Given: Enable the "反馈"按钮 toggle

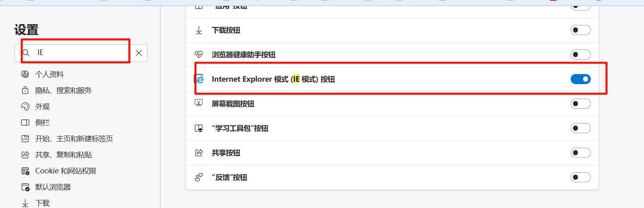Looking at the screenshot, I should [580, 177].
